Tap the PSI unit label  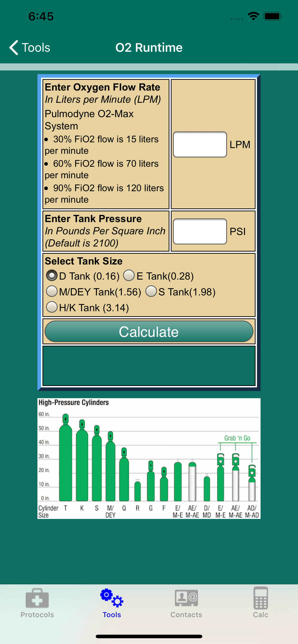coord(237,231)
